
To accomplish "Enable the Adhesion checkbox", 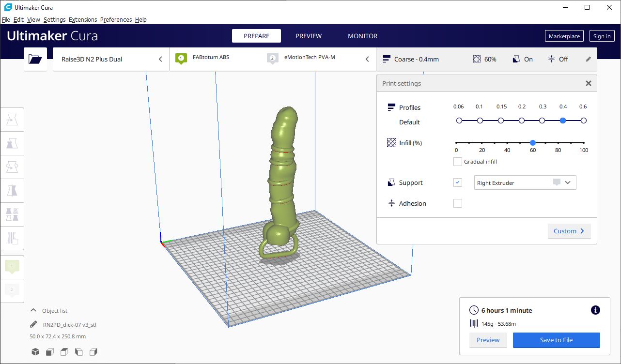I will (x=457, y=203).
